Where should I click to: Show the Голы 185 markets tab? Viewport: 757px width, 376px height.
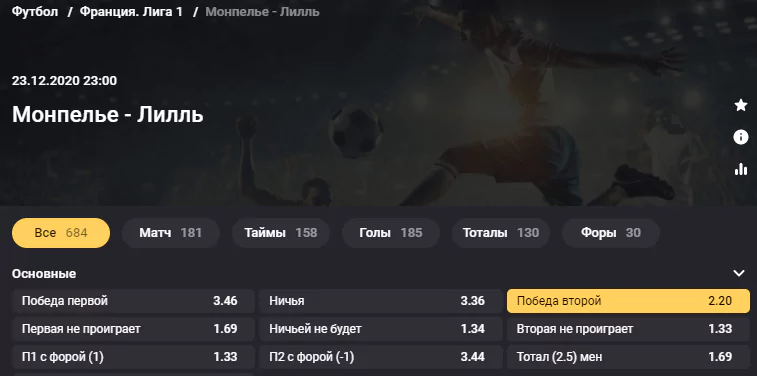pyautogui.click(x=391, y=233)
